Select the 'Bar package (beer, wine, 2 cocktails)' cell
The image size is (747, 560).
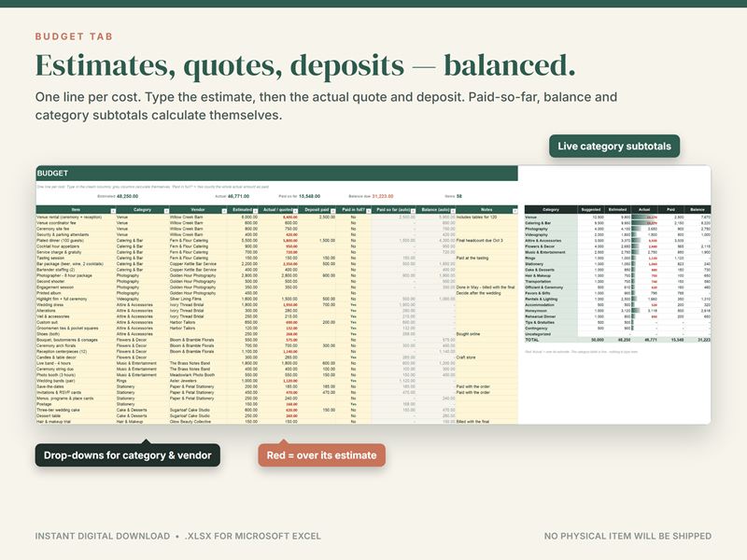(76, 264)
